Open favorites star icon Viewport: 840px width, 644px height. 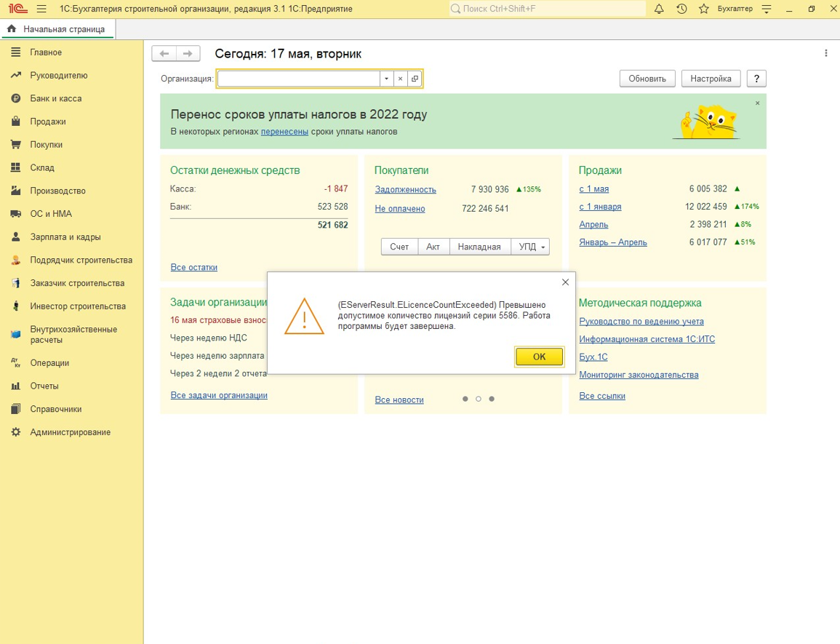pos(704,9)
